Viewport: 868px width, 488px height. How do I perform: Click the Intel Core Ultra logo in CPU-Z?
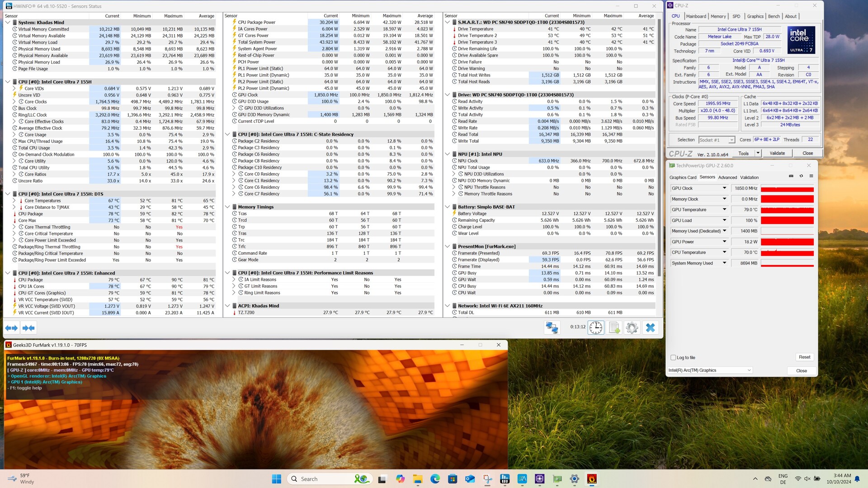[801, 40]
